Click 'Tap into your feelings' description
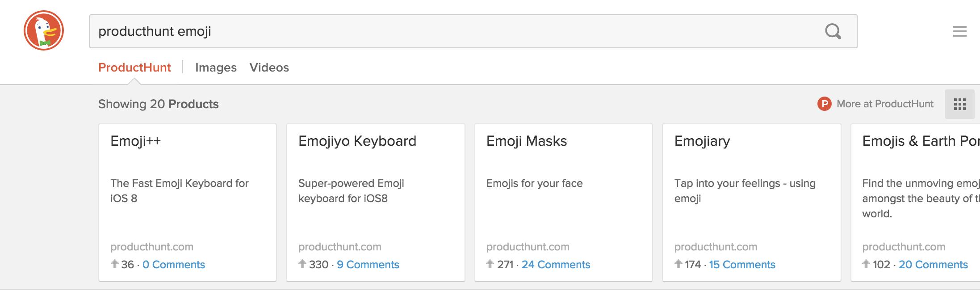This screenshot has height=296, width=980. coord(745,191)
